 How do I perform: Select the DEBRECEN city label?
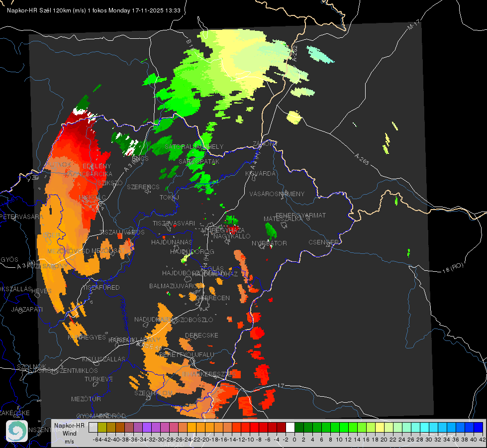[x=213, y=298]
